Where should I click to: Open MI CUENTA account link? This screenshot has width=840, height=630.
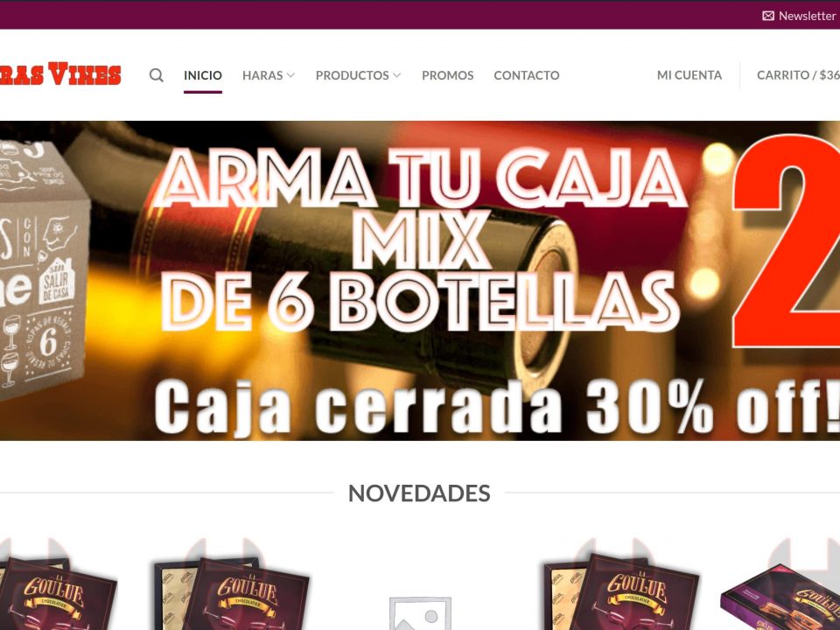click(689, 75)
